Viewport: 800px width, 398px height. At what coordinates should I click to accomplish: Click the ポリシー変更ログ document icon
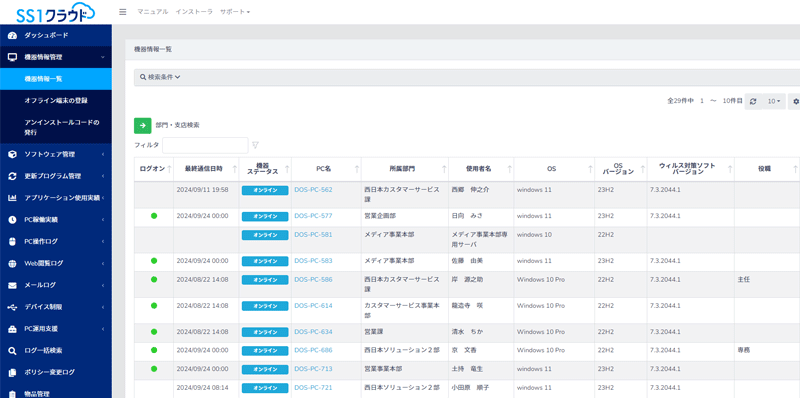coord(13,372)
